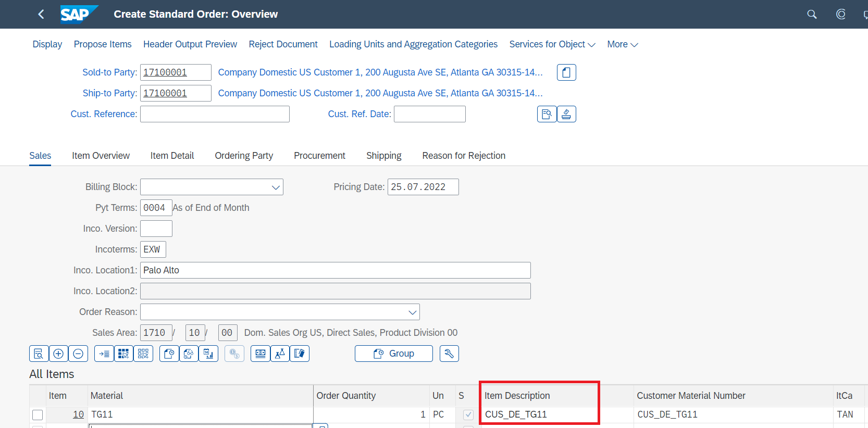
Task: Click the Pyt Terms field showing 0004
Action: tap(156, 208)
